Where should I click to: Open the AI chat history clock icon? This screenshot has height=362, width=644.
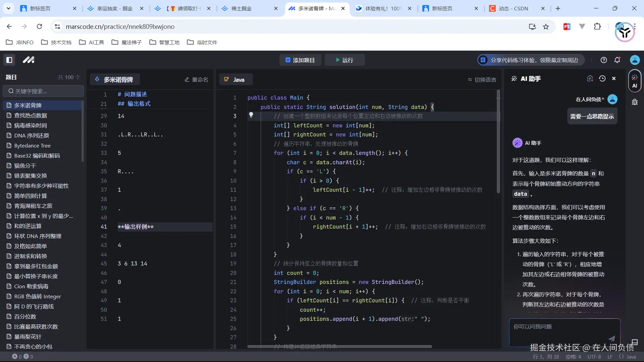602,78
